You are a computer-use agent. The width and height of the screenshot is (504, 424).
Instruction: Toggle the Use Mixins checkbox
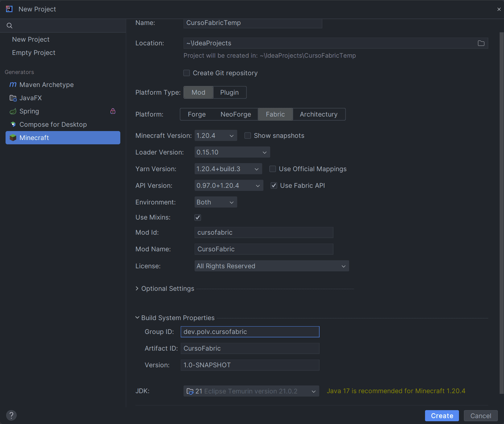coord(198,218)
